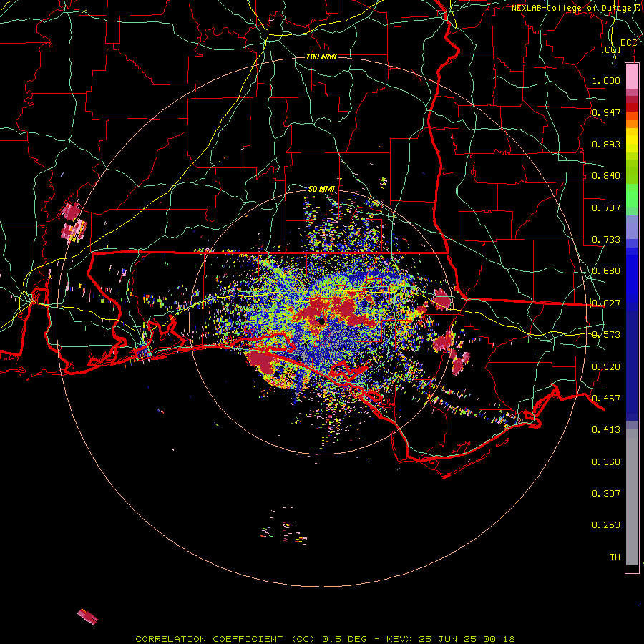
Task: Pick the bright green swatch on the color bar
Action: tap(632, 195)
